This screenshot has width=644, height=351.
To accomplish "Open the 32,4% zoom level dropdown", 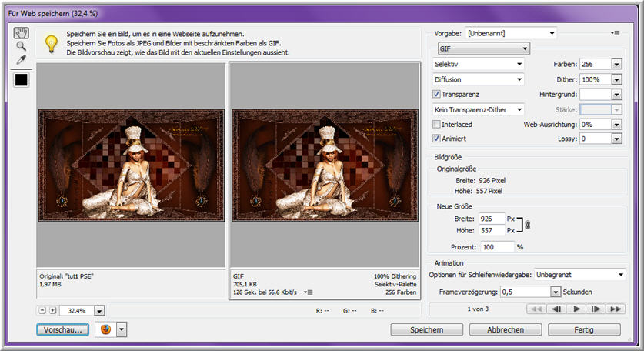I will coord(99,311).
